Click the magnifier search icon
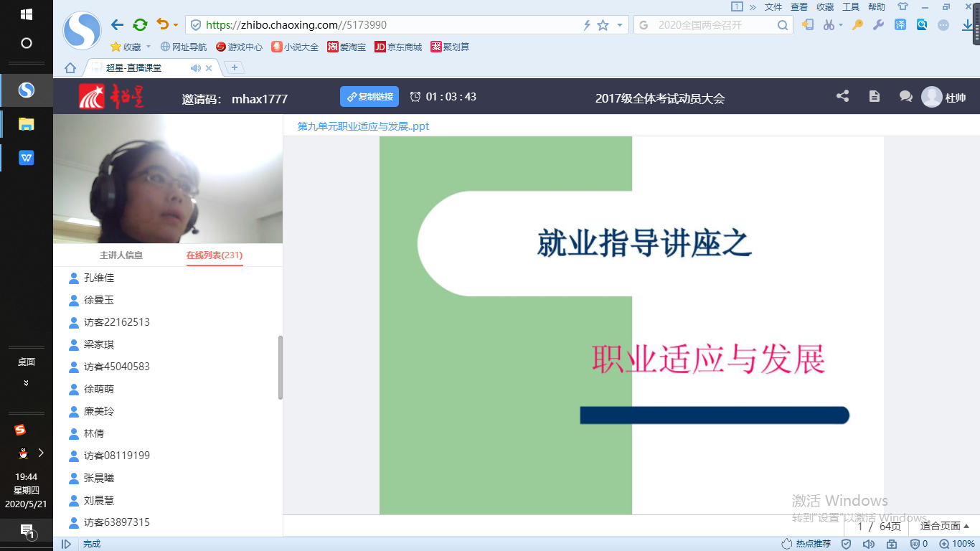Image resolution: width=980 pixels, height=551 pixels. pyautogui.click(x=783, y=25)
